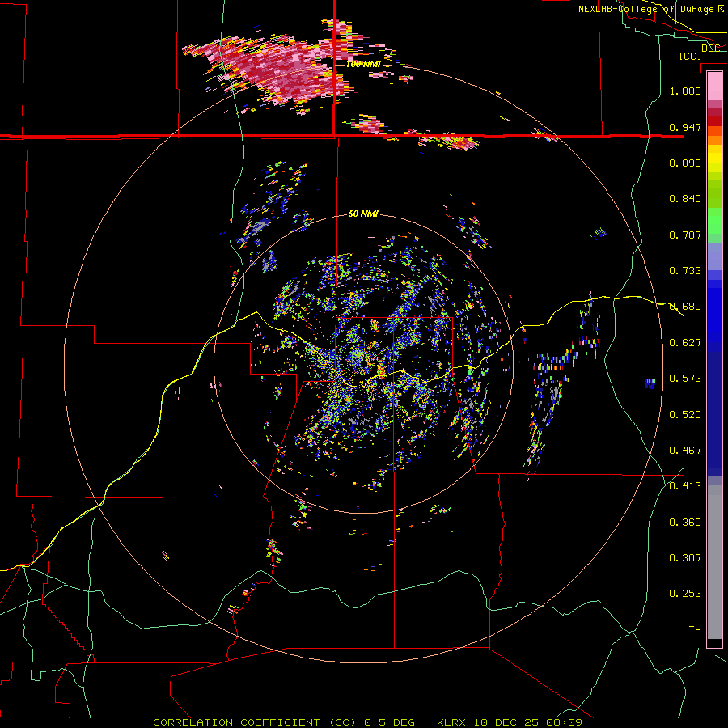Click the 0.627 scale value
728x728 pixels.
coord(685,343)
